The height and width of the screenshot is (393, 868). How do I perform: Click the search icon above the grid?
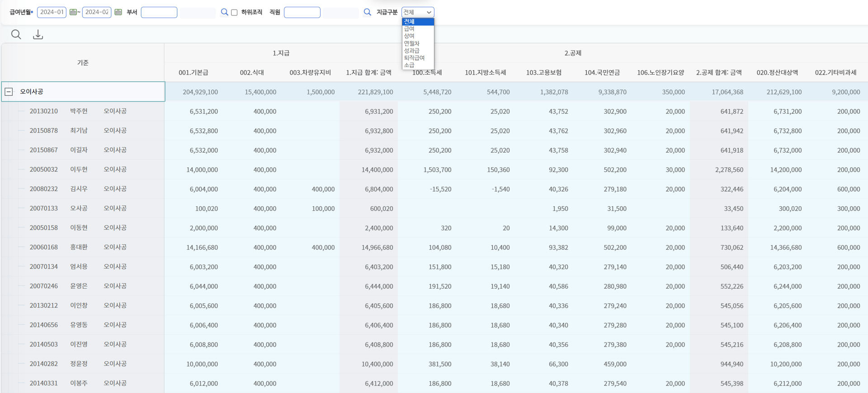pyautogui.click(x=16, y=34)
